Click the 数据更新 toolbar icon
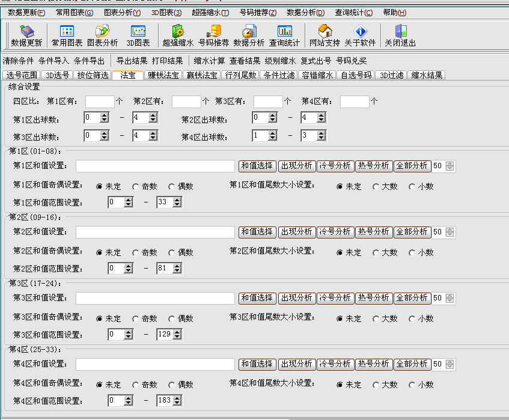 26,35
